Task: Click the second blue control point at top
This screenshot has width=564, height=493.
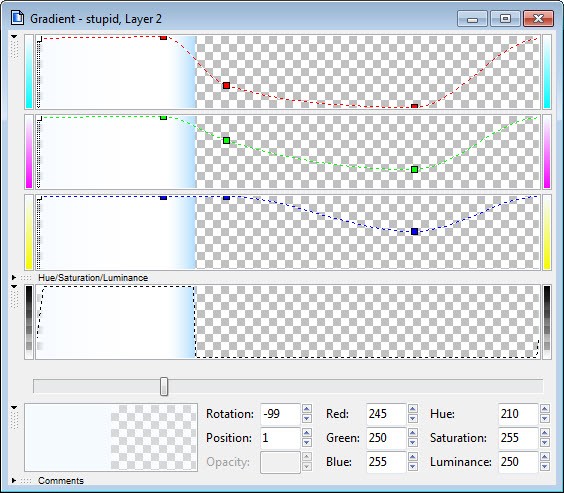Action: pyautogui.click(x=226, y=198)
